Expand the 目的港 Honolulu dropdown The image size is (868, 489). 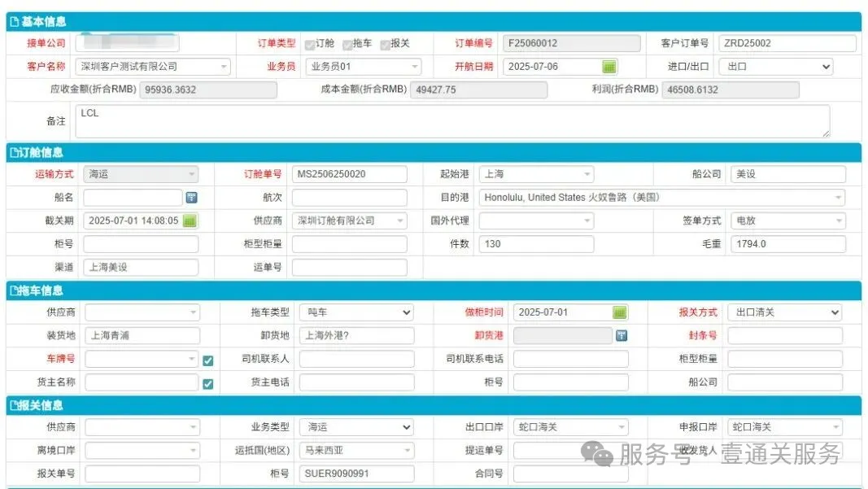tap(838, 198)
